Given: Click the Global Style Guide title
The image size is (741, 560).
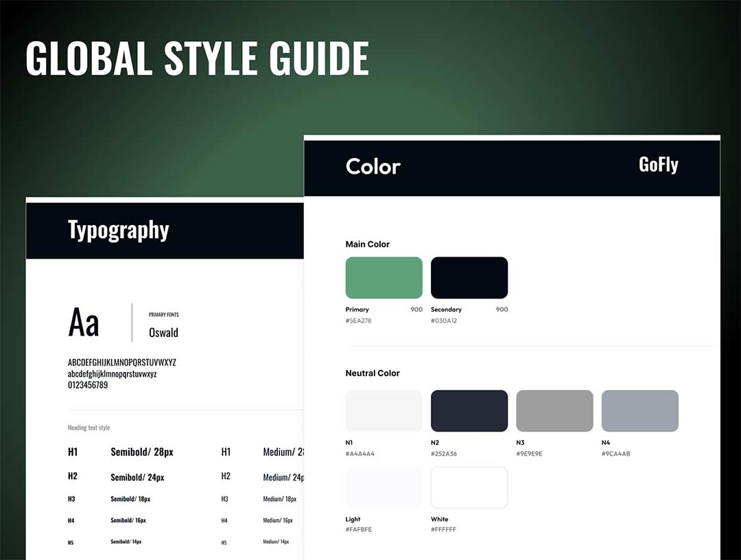Looking at the screenshot, I should point(197,58).
